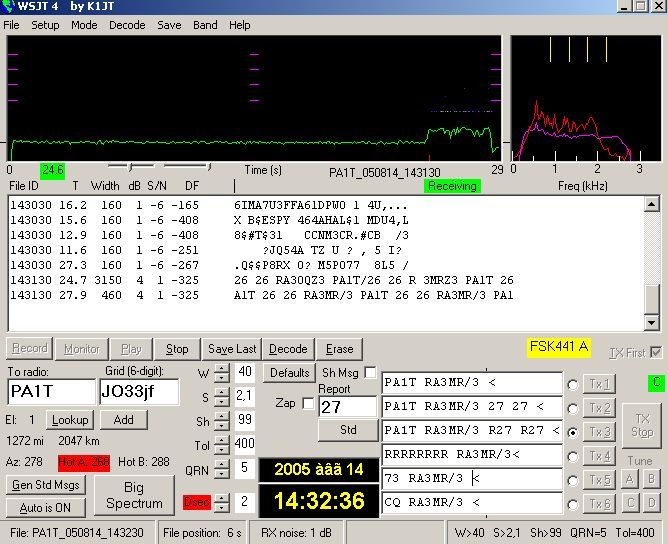Click the Save Last button
The image size is (668, 544).
point(232,349)
